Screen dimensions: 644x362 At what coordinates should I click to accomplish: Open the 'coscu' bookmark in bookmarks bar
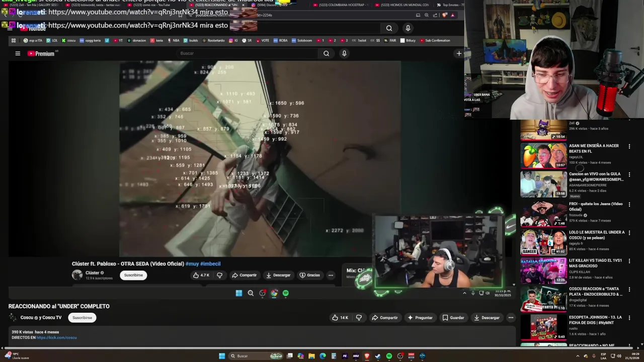[68, 40]
